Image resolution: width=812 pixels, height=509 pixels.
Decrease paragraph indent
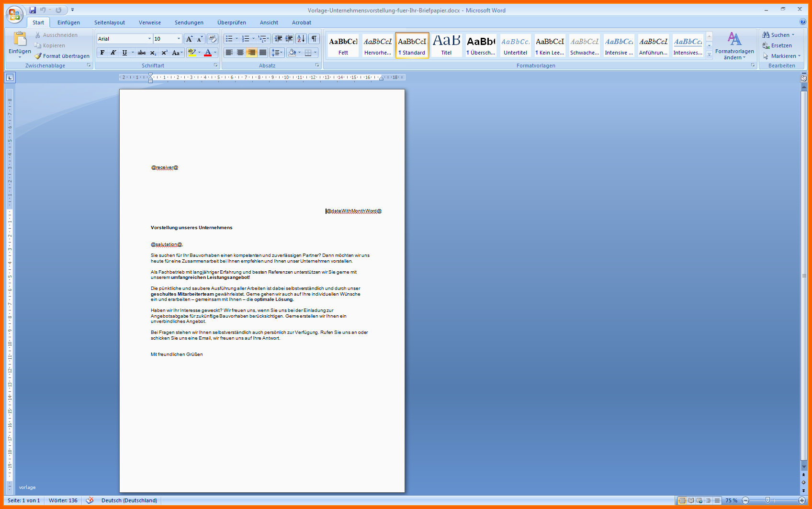(x=278, y=39)
